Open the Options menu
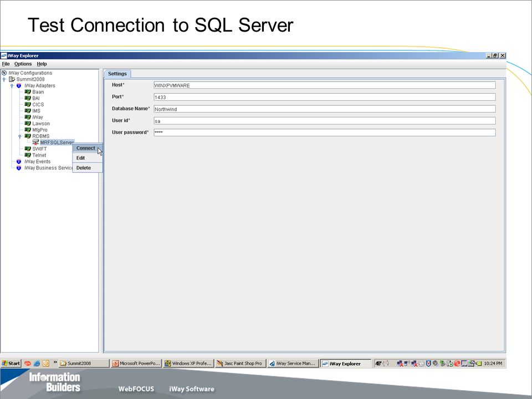 coord(23,64)
